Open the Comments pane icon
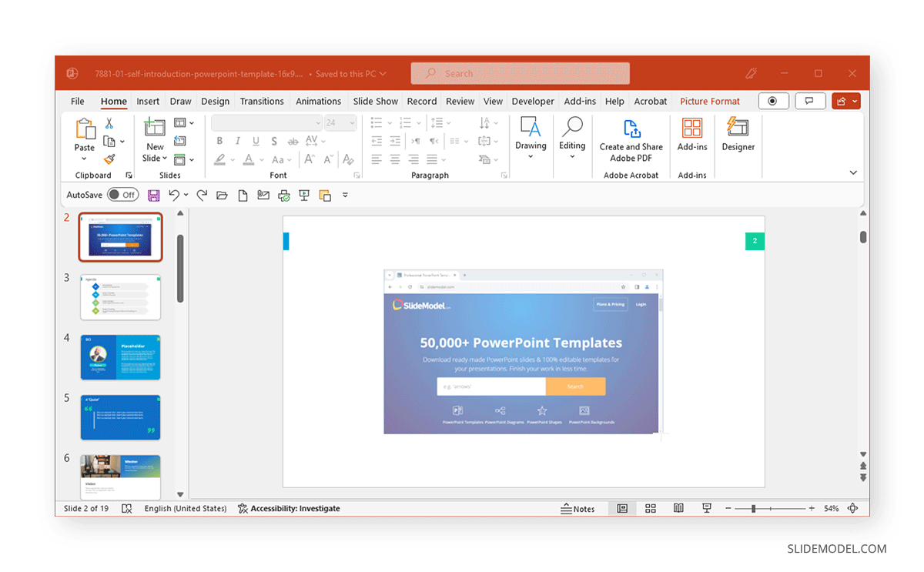Screen dimensions: 924x572 pos(809,101)
